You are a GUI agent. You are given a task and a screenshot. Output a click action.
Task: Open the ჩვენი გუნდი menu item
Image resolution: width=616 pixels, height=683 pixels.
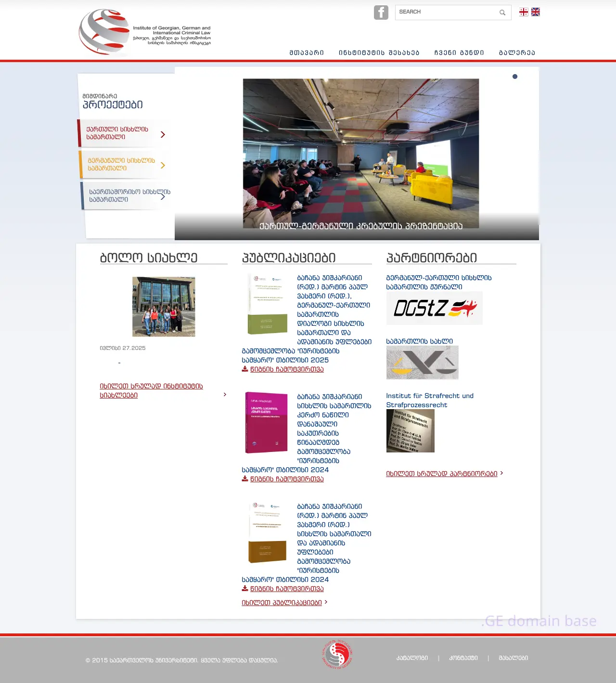(x=459, y=53)
